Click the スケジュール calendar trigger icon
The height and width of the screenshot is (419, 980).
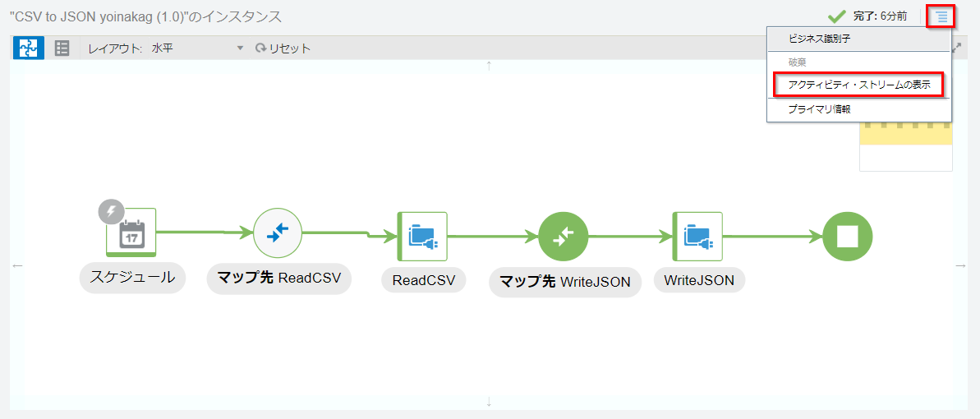coord(131,233)
